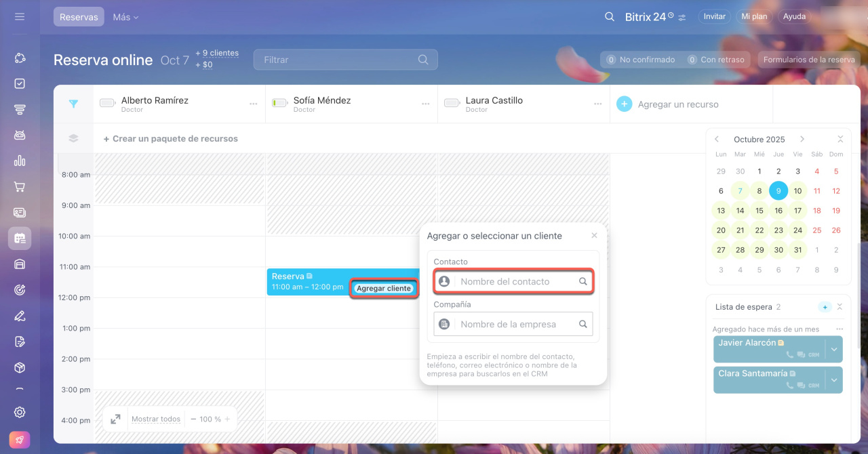Toggle the No confirmado filter

click(641, 60)
